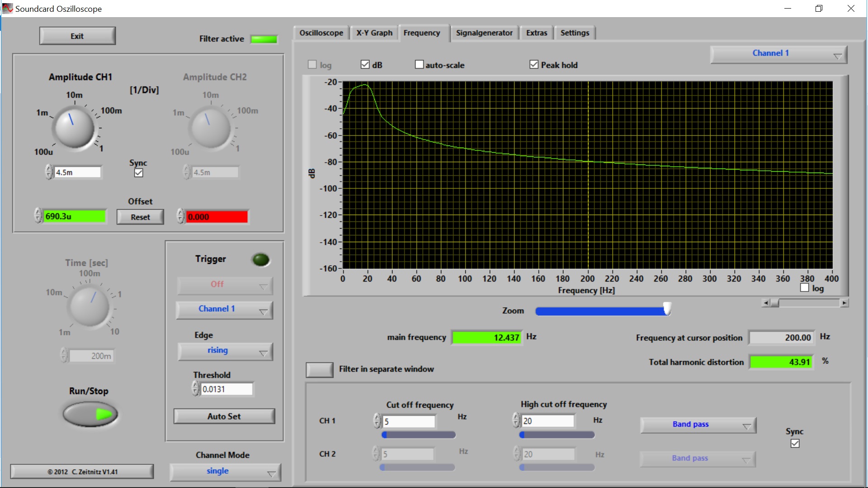The image size is (868, 488).
Task: Click the scrollbar left arrow below the graph
Action: (765, 303)
